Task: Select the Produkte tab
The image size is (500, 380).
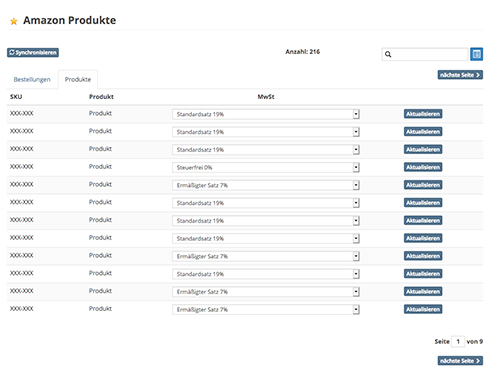Action: [78, 79]
